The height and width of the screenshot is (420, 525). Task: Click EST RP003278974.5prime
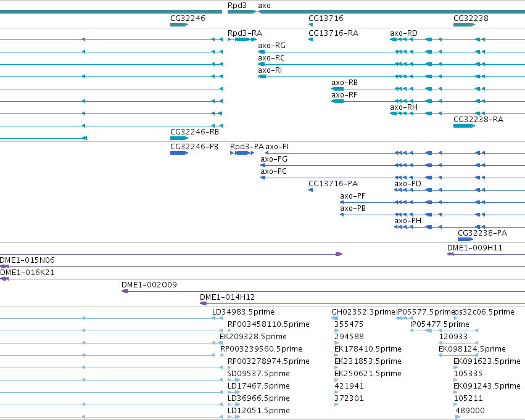[x=268, y=362]
